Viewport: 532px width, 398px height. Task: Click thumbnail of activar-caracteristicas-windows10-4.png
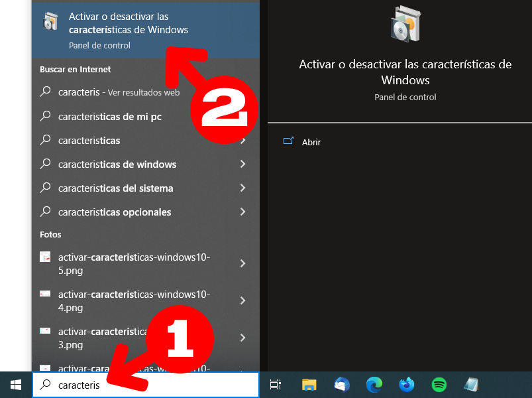tap(45, 293)
